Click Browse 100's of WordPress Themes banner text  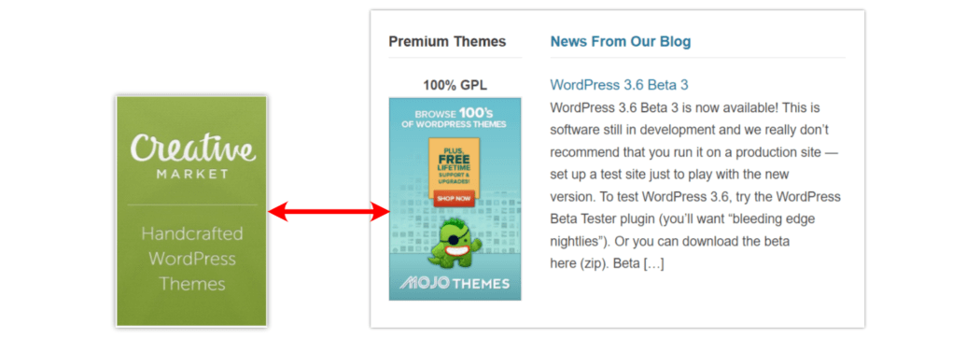point(455,118)
